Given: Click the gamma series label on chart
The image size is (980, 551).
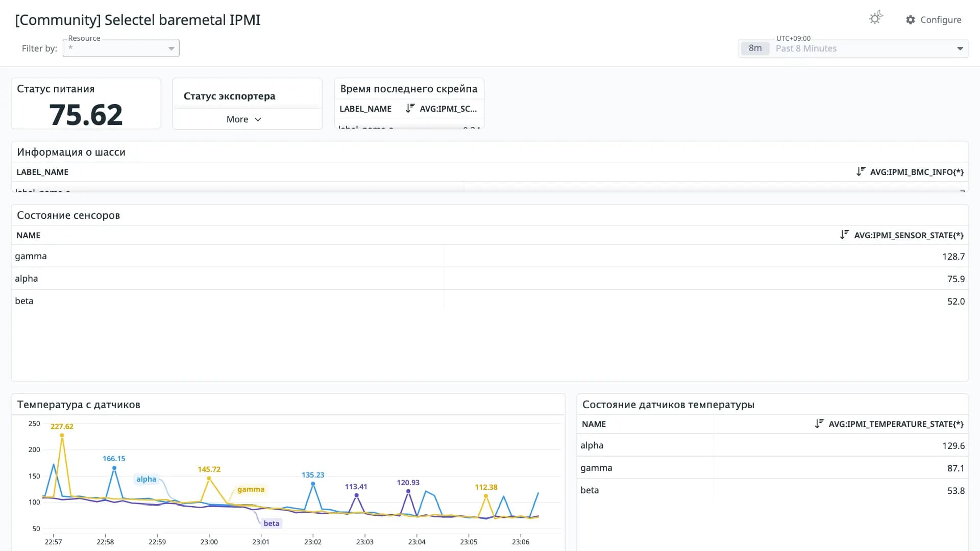Looking at the screenshot, I should coord(251,489).
